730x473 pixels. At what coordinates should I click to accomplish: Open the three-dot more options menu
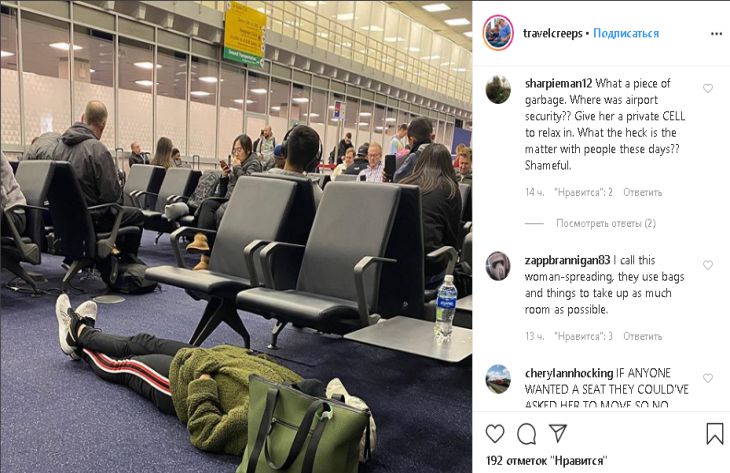tap(716, 34)
